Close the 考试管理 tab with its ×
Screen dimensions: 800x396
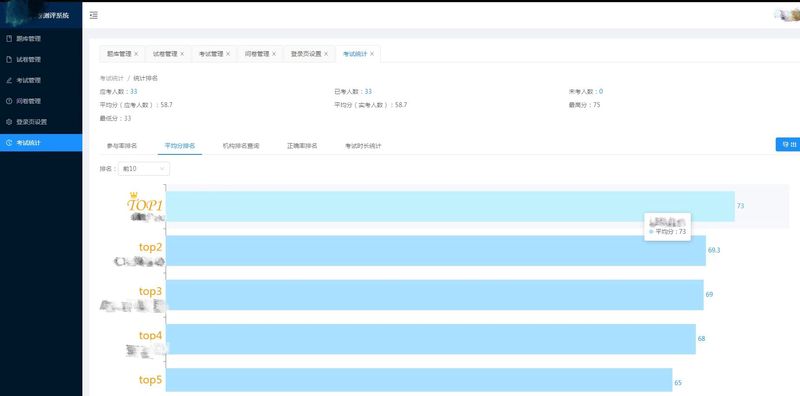(x=228, y=54)
